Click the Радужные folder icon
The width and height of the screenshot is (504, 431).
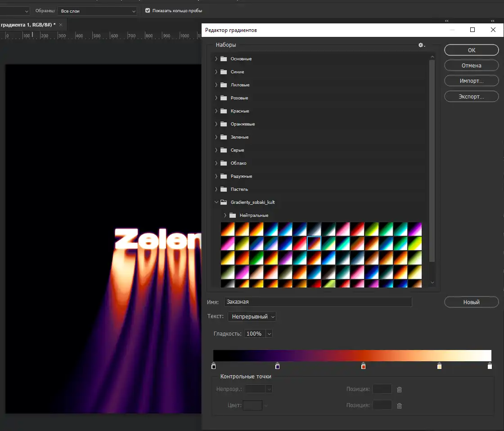(224, 176)
